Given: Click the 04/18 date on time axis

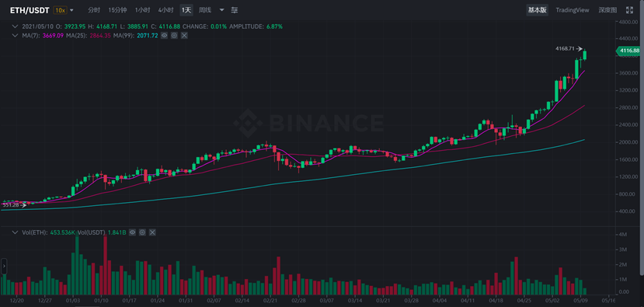Looking at the screenshot, I should pos(496,301).
